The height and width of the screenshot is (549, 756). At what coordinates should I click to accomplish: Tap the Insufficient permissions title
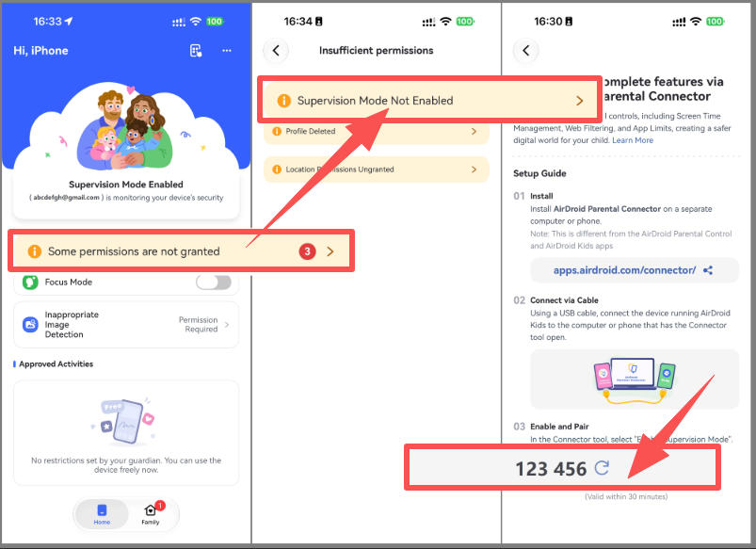(376, 51)
